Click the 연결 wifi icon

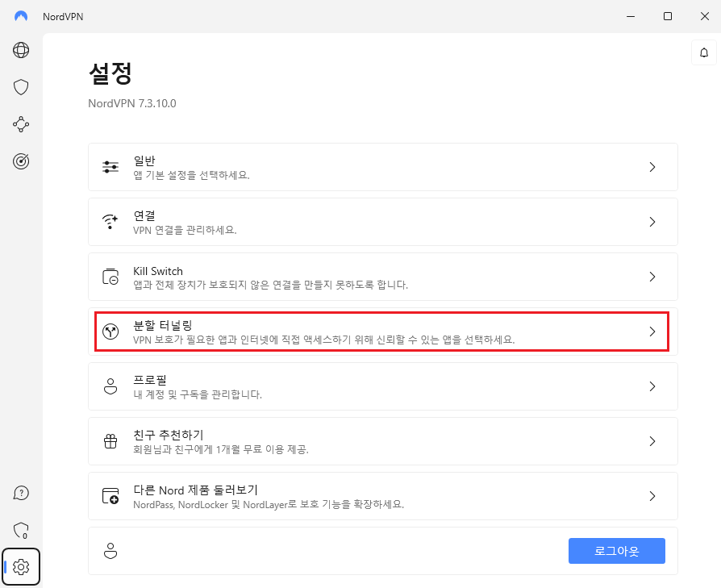pyautogui.click(x=110, y=222)
